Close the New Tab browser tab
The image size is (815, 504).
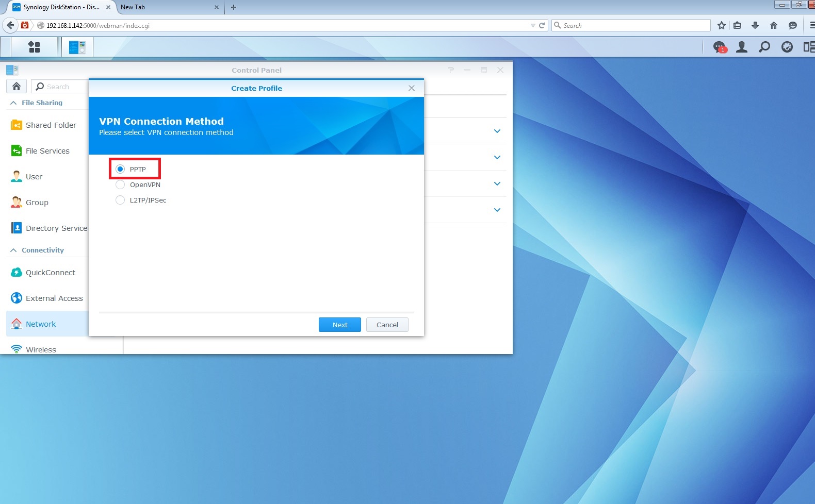(217, 7)
